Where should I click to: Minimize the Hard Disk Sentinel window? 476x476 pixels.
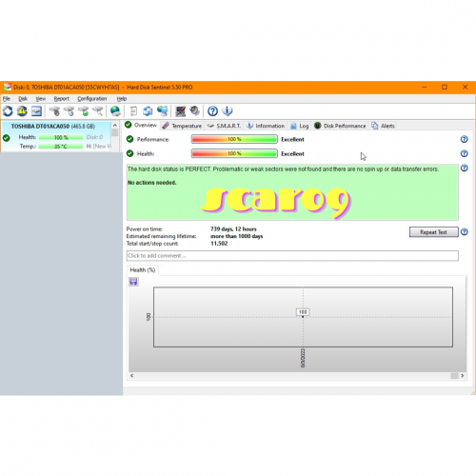425,87
